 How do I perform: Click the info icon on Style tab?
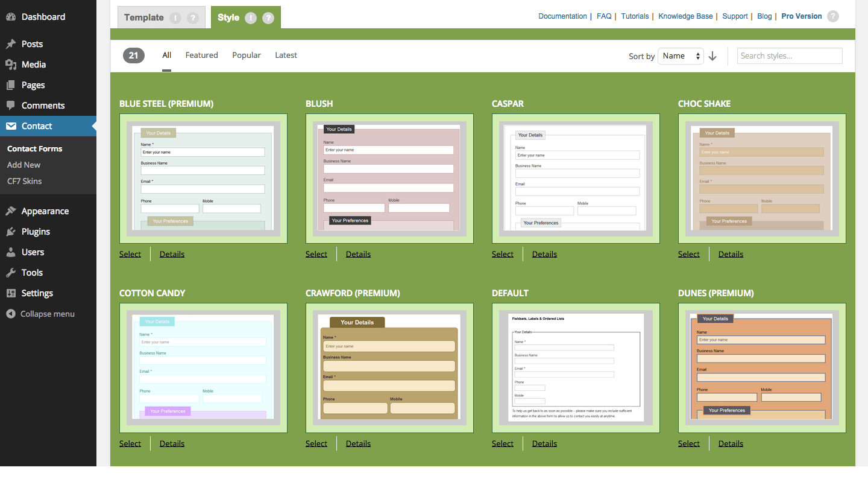[x=251, y=18]
